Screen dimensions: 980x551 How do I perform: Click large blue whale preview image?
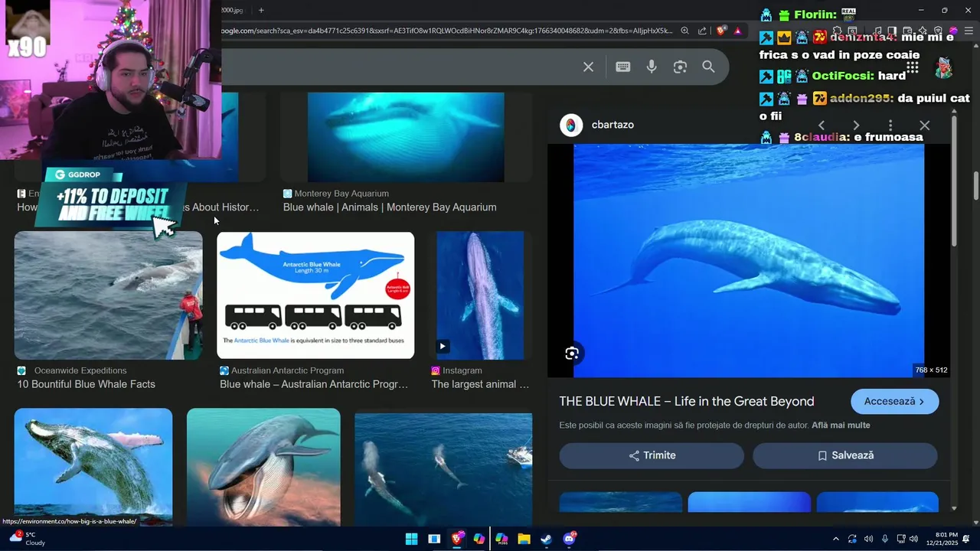pos(749,260)
